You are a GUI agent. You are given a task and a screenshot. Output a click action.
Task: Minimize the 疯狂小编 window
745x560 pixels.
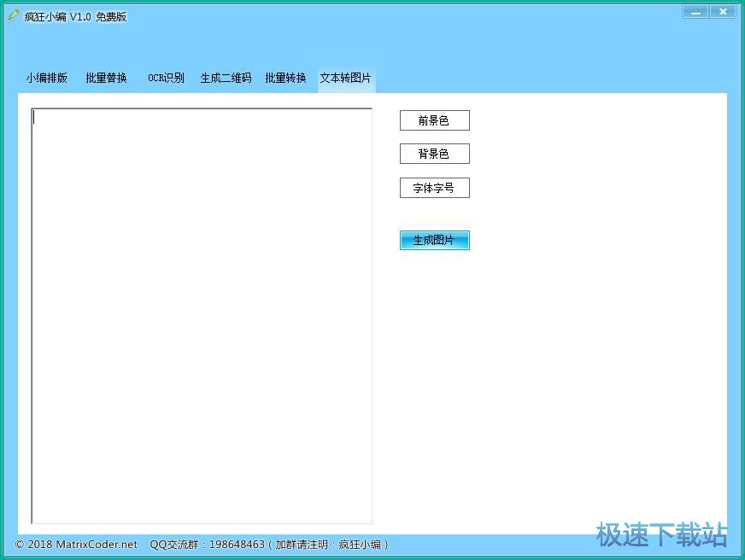coord(696,11)
